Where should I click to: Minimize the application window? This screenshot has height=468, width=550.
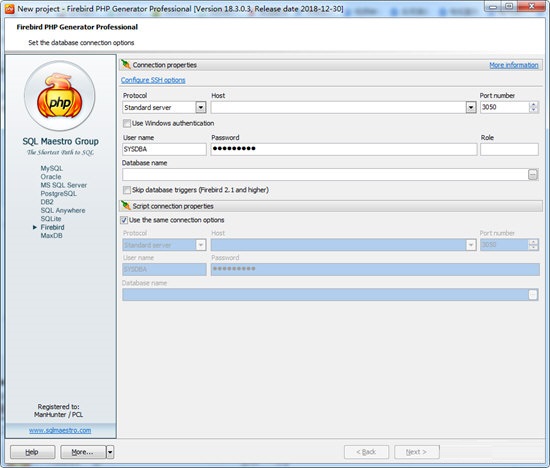494,6
